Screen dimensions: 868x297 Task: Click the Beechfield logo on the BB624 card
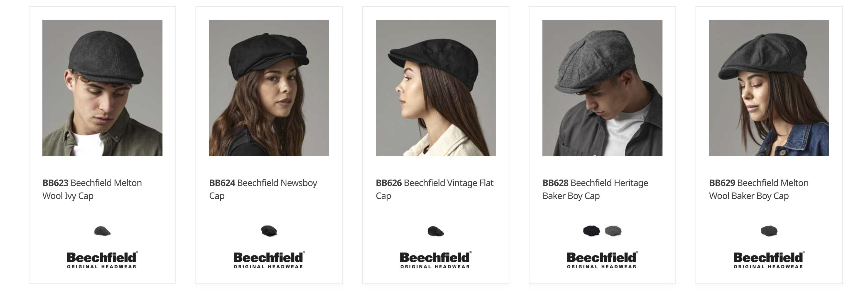tap(269, 259)
